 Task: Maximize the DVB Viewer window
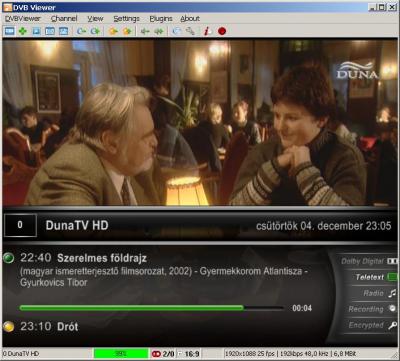[382, 7]
